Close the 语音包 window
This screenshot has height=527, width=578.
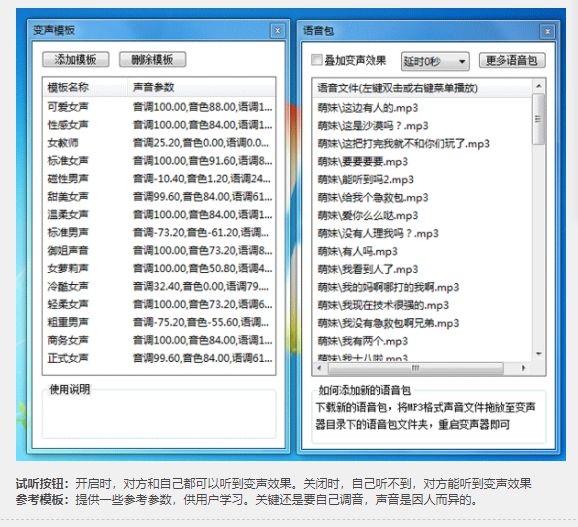(547, 31)
